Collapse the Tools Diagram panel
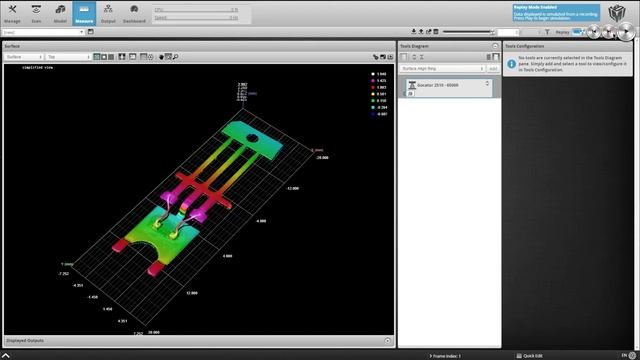This screenshot has height=360, width=640. click(x=495, y=46)
